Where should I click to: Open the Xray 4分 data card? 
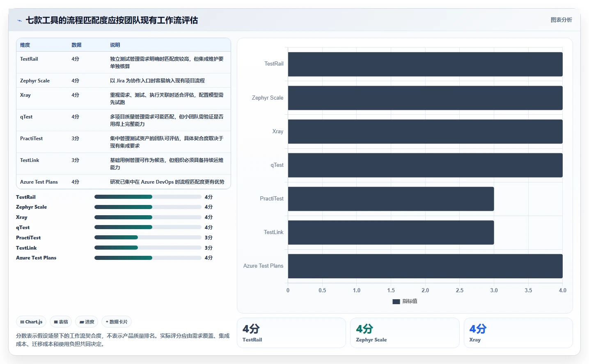pyautogui.click(x=518, y=333)
